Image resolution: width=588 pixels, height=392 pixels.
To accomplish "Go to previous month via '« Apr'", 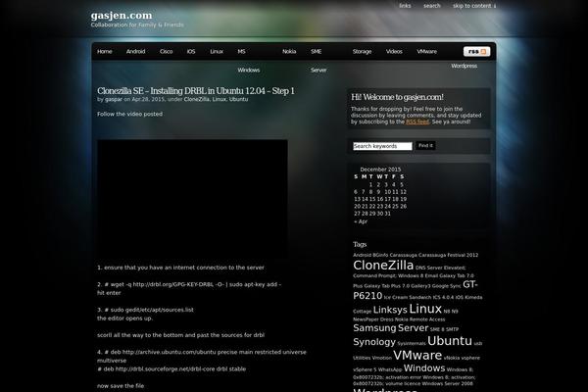I will pyautogui.click(x=361, y=221).
